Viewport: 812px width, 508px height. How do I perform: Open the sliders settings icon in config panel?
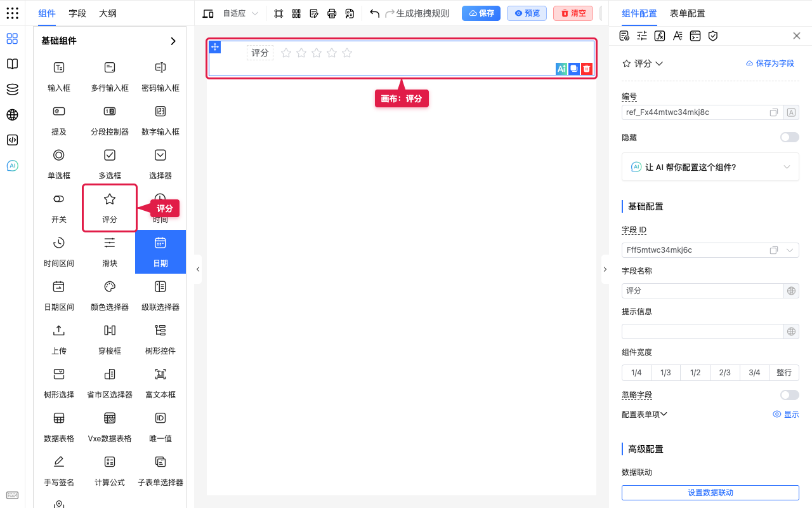pyautogui.click(x=642, y=36)
